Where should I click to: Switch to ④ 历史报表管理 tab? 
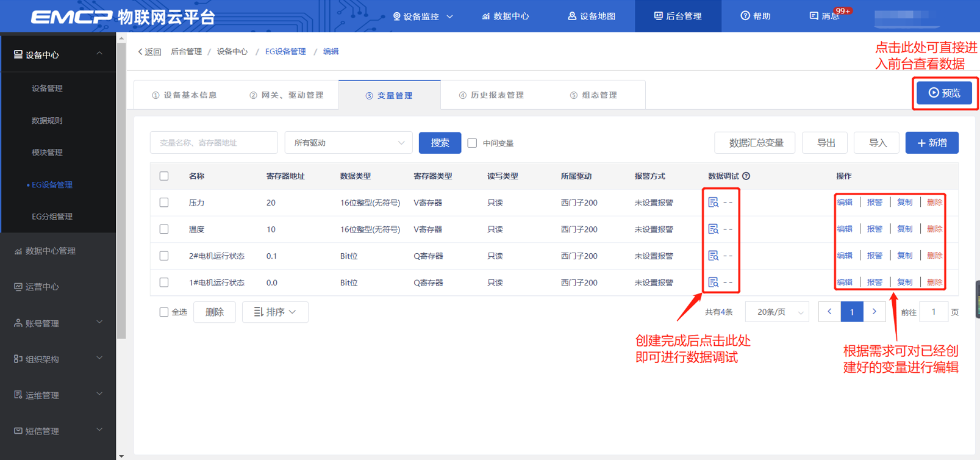coord(492,95)
